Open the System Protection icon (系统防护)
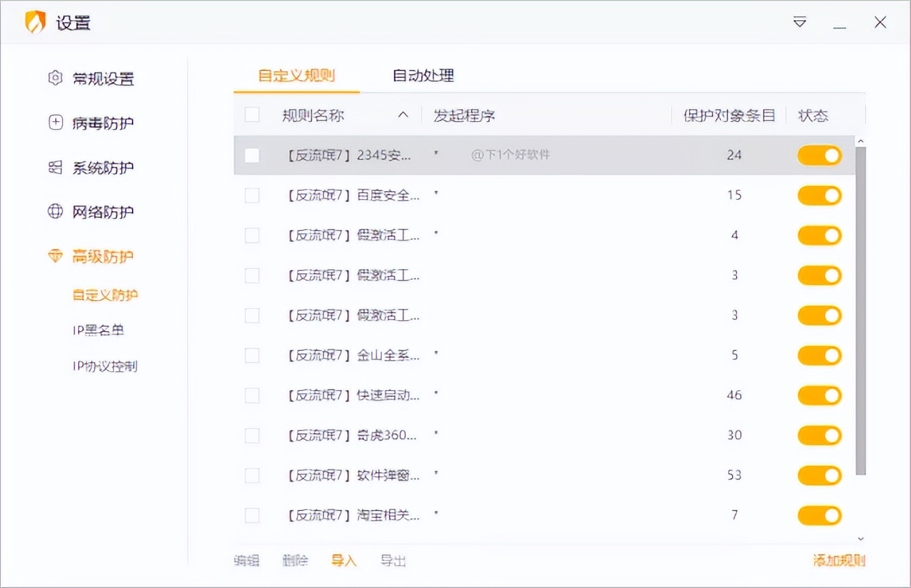 (55, 168)
